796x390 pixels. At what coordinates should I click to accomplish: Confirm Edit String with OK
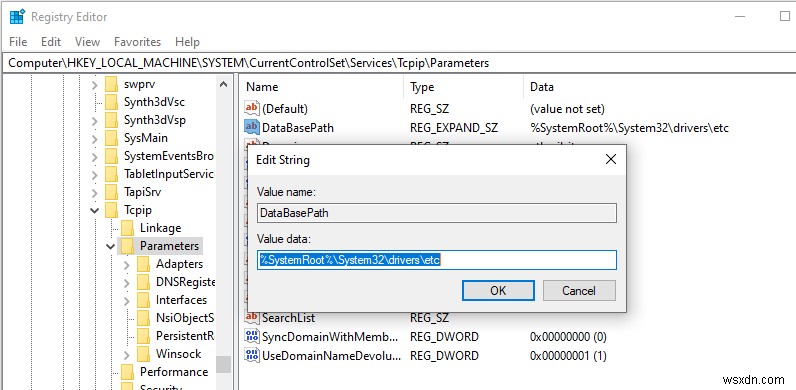point(498,290)
